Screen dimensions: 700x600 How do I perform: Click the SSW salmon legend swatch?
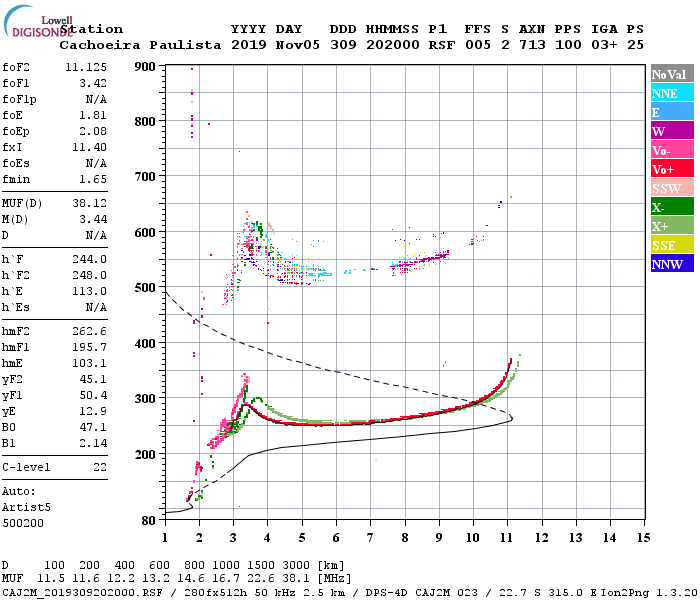672,188
